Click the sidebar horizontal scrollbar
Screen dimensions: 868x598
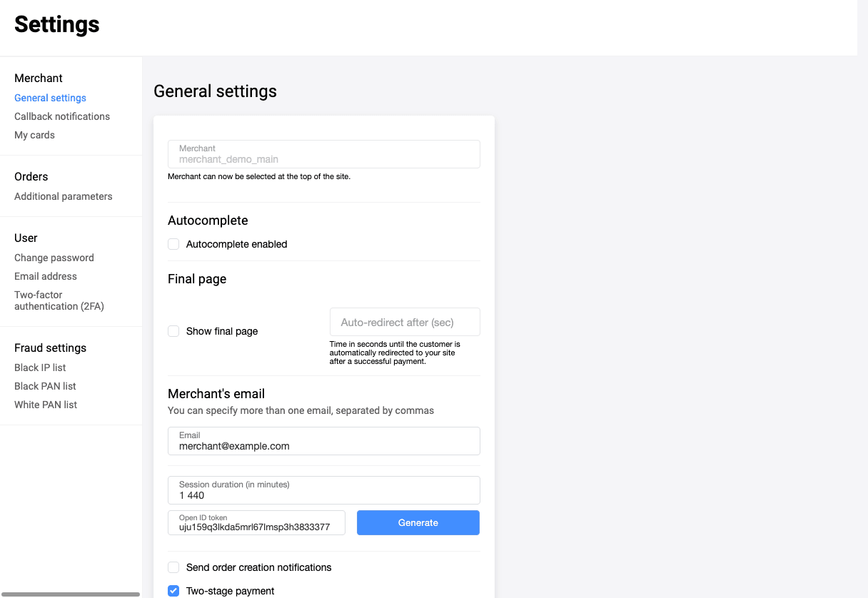[x=70, y=594]
